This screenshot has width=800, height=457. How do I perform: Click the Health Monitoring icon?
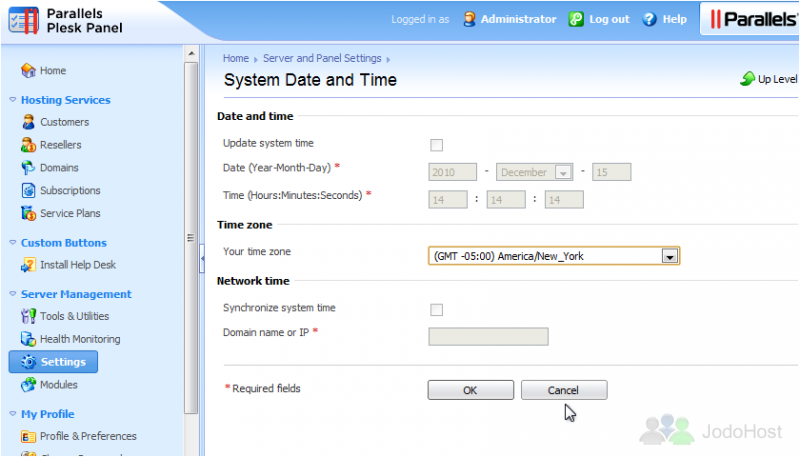[28, 339]
